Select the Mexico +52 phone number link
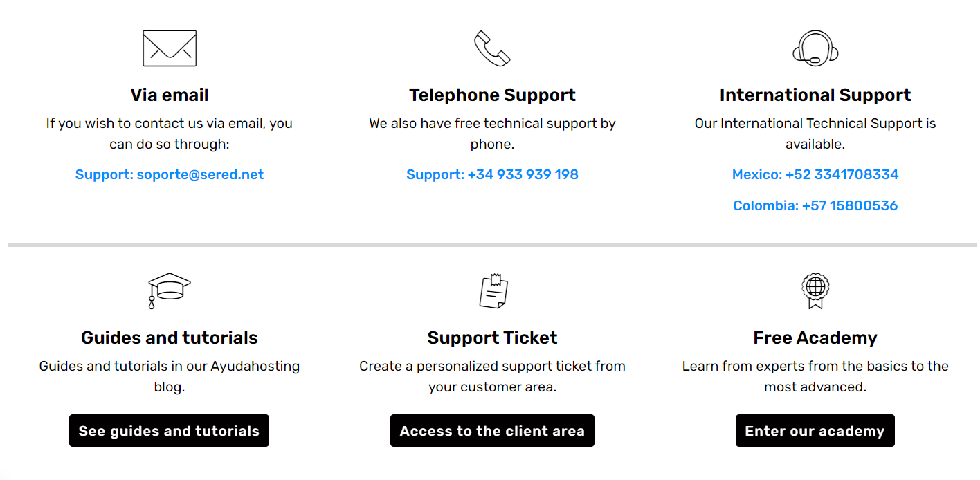Screen dimensions: 980x480 pyautogui.click(x=815, y=174)
